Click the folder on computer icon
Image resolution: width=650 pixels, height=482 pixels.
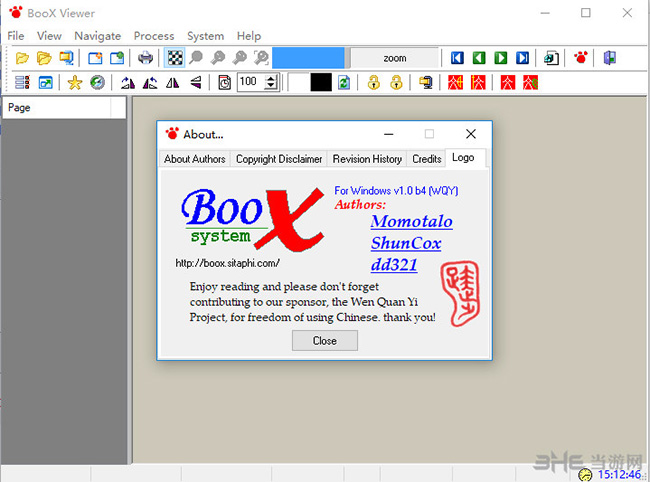(425, 82)
